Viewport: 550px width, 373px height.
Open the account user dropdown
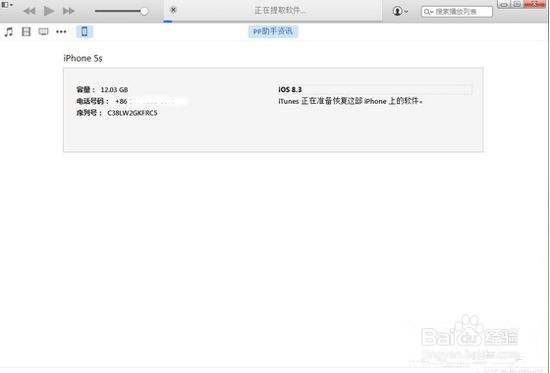coord(400,11)
